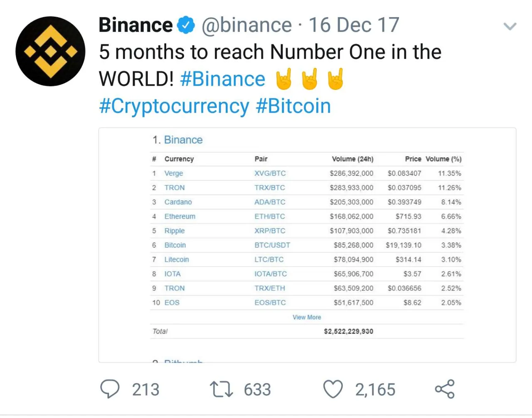Viewport: 532px width, 418px height.
Task: Click the BTC/USDT pair link
Action: pyautogui.click(x=272, y=245)
